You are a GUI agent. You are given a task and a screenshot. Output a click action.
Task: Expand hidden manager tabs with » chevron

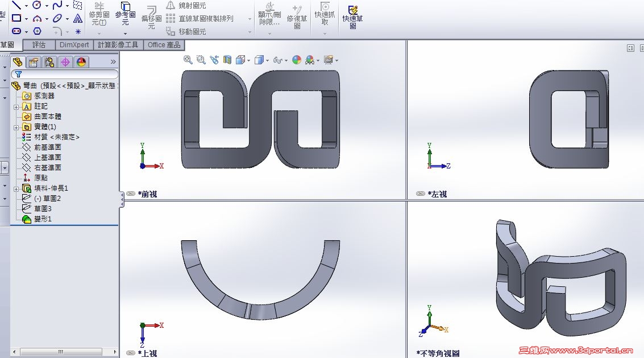(113, 61)
